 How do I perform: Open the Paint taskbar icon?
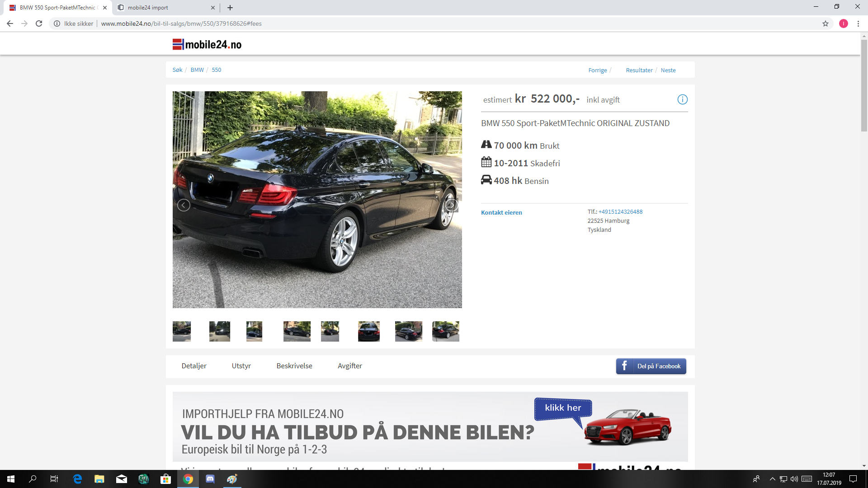click(x=232, y=479)
